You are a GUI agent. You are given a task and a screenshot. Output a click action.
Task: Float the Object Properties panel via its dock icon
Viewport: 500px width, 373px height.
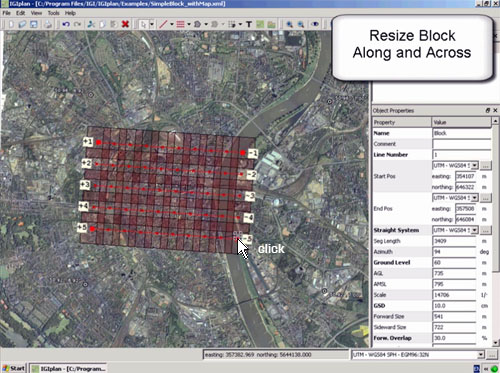[x=488, y=110]
